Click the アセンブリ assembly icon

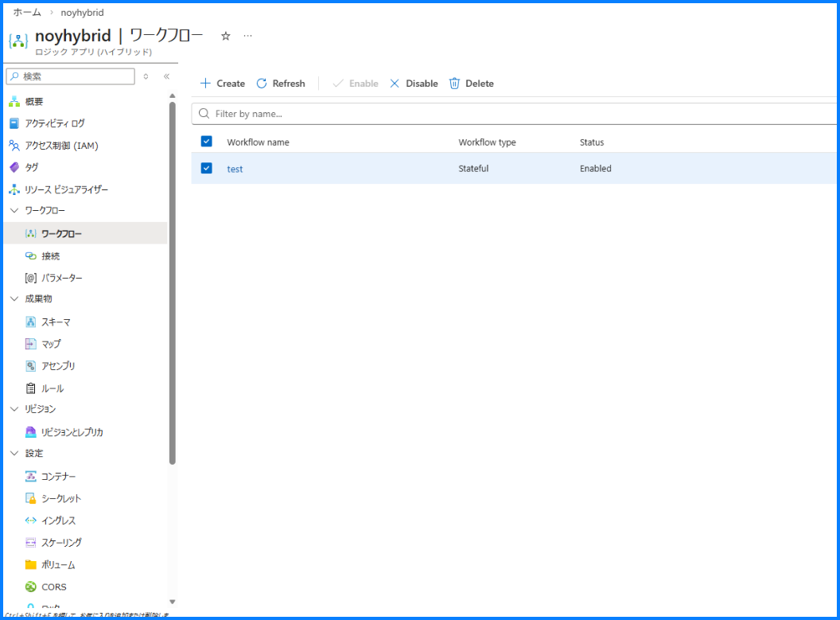pos(31,366)
